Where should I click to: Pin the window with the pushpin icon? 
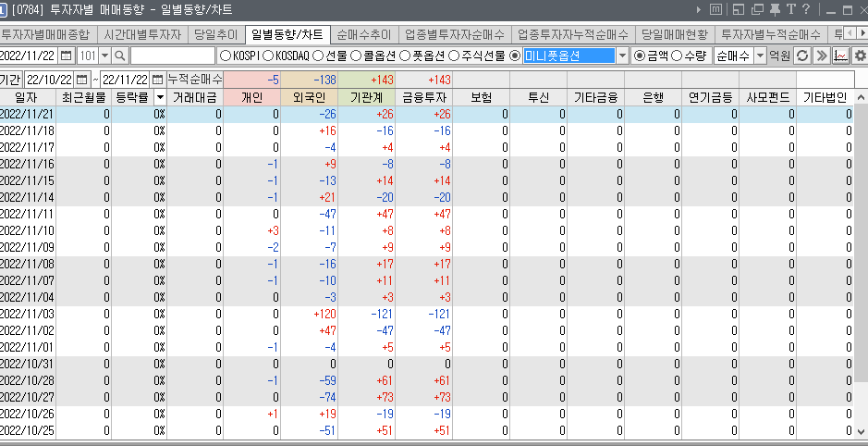tap(774, 11)
